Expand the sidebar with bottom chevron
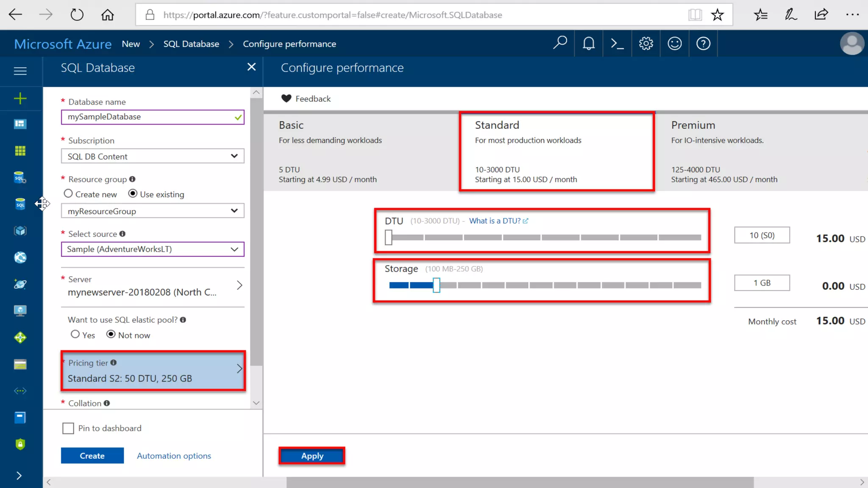This screenshot has height=488, width=868. [19, 476]
